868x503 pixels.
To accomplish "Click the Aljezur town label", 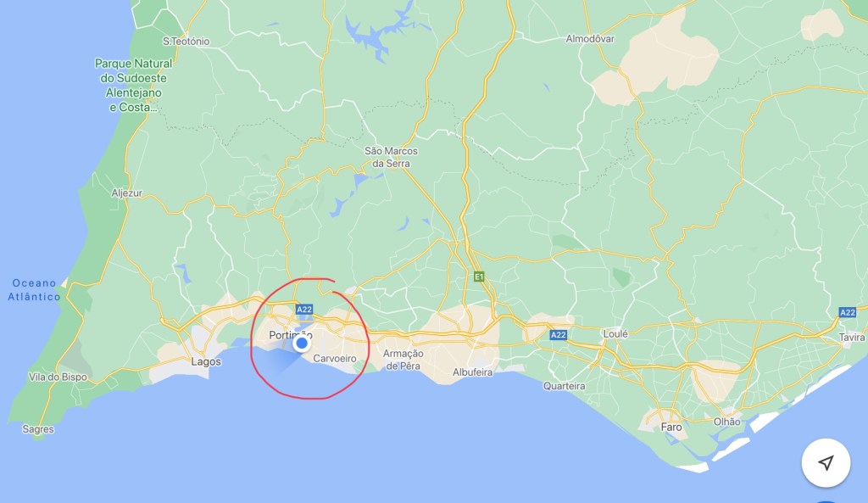I will (127, 193).
